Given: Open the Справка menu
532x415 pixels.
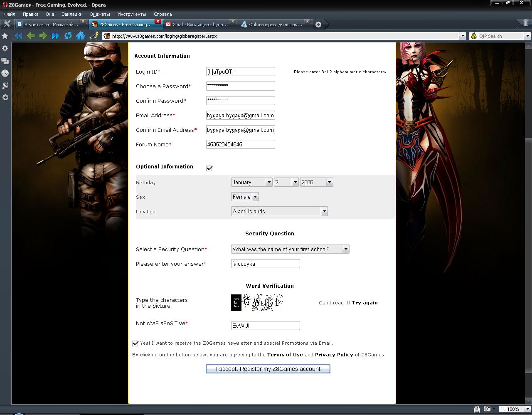Looking at the screenshot, I should tap(163, 14).
